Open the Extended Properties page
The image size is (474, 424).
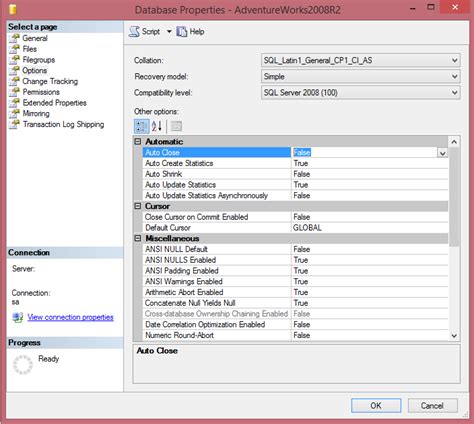pos(54,103)
